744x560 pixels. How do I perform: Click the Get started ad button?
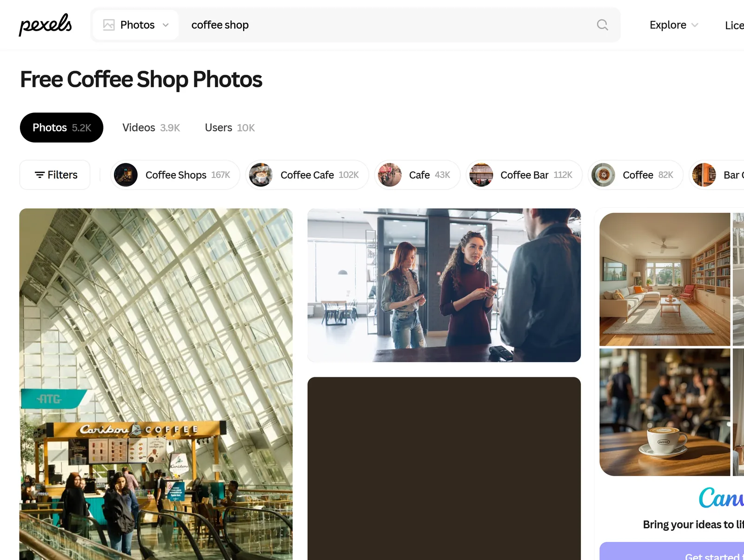point(672,551)
